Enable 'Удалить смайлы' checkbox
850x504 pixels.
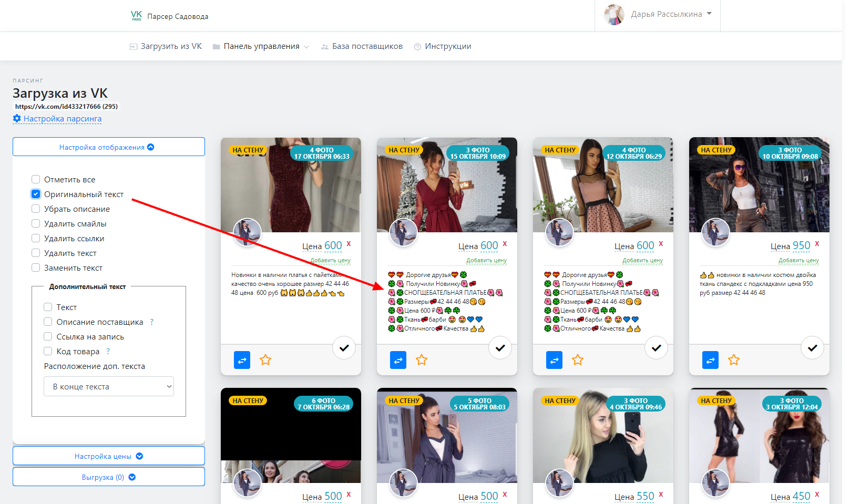(36, 223)
